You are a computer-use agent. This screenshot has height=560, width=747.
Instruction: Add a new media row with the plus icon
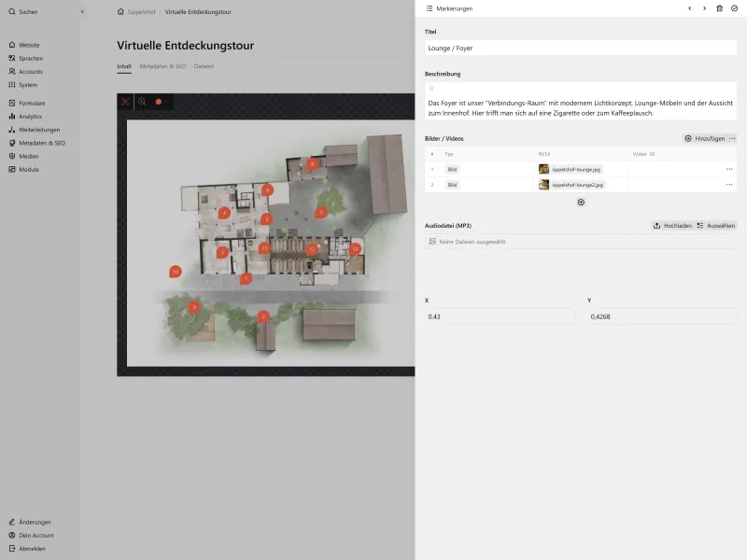click(581, 202)
